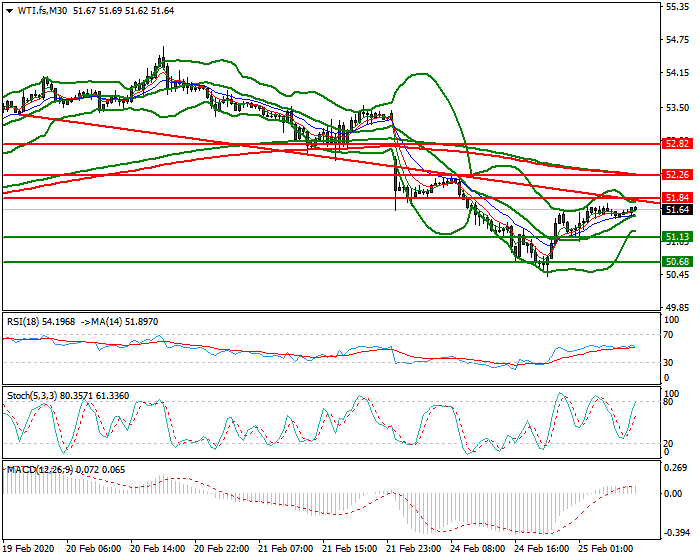This screenshot has height=560, width=700.
Task: Click the 20 Feb 14:00 time axis label
Action: tap(158, 549)
